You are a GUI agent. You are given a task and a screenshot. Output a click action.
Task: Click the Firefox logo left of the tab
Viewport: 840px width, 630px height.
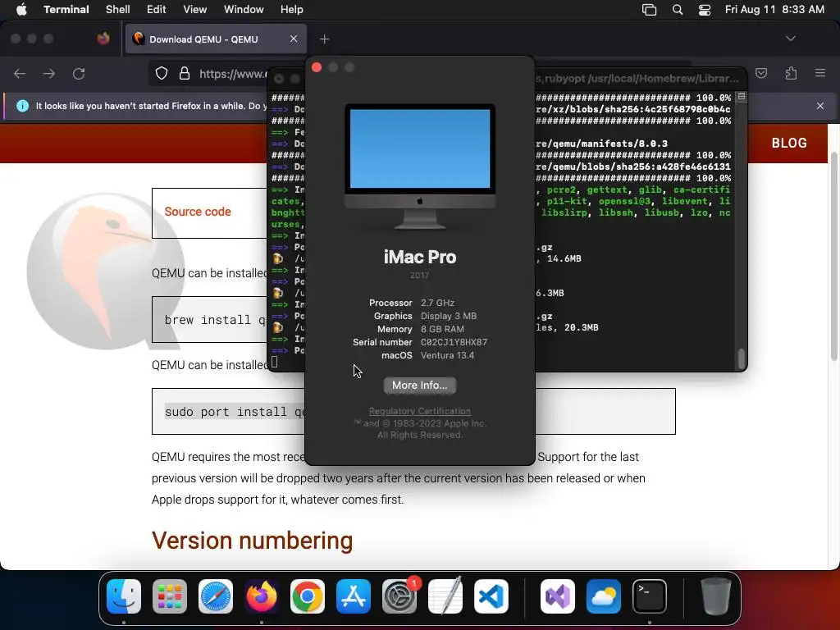[x=103, y=39]
